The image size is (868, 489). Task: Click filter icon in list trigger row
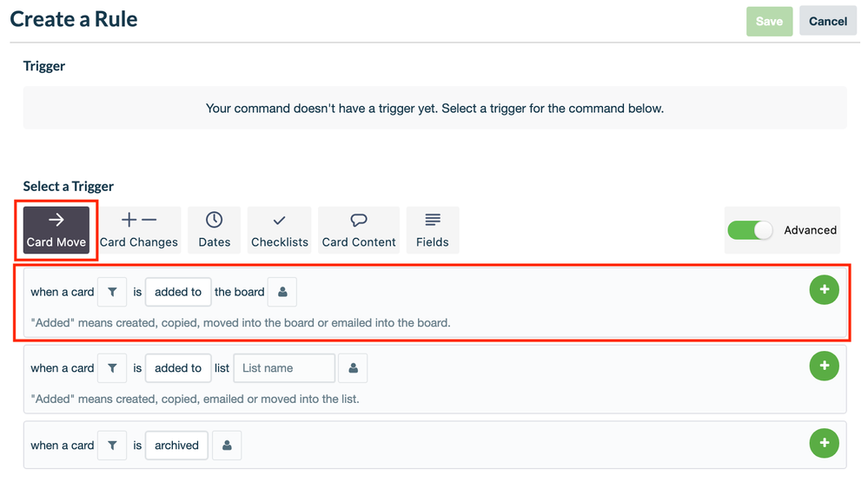(x=112, y=368)
